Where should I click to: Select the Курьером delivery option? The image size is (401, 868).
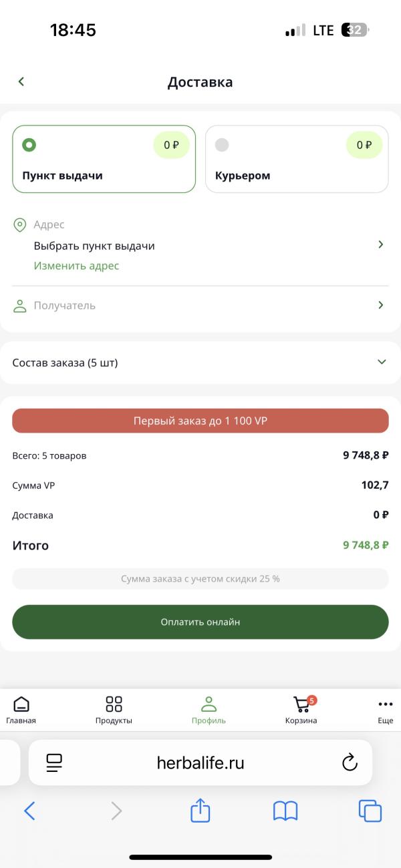point(296,159)
